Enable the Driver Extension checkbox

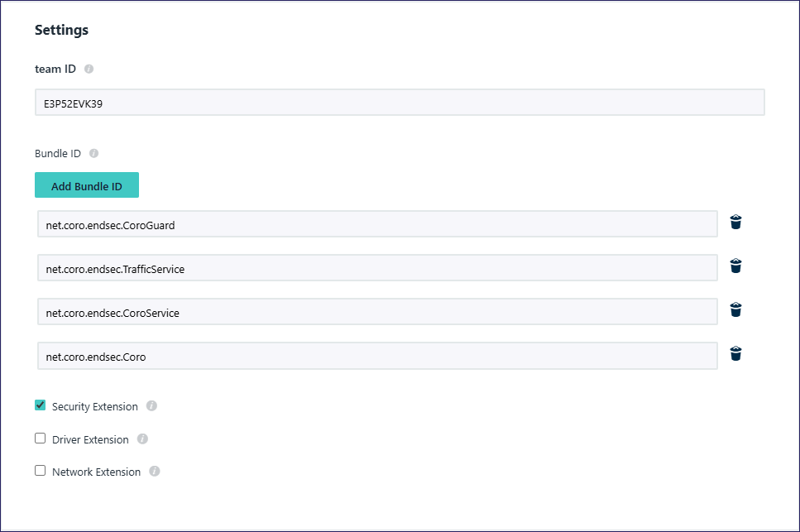click(40, 439)
